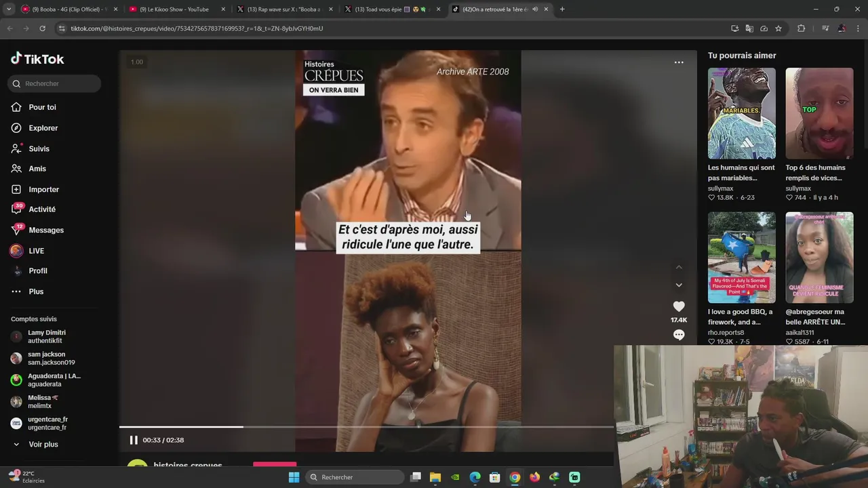The width and height of the screenshot is (868, 488).
Task: Mute the TikTok tab audio icon
Action: [535, 9]
